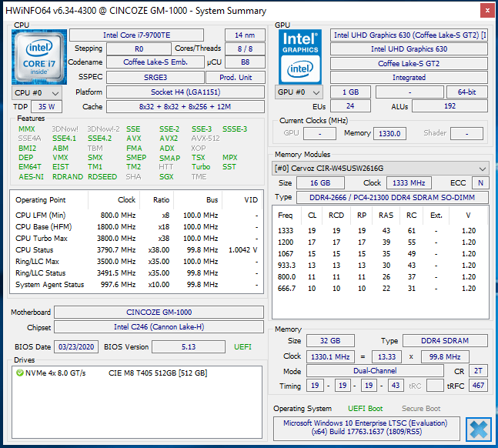Image resolution: width=498 pixels, height=448 pixels.
Task: Click the SGX feature label
Action: click(166, 176)
